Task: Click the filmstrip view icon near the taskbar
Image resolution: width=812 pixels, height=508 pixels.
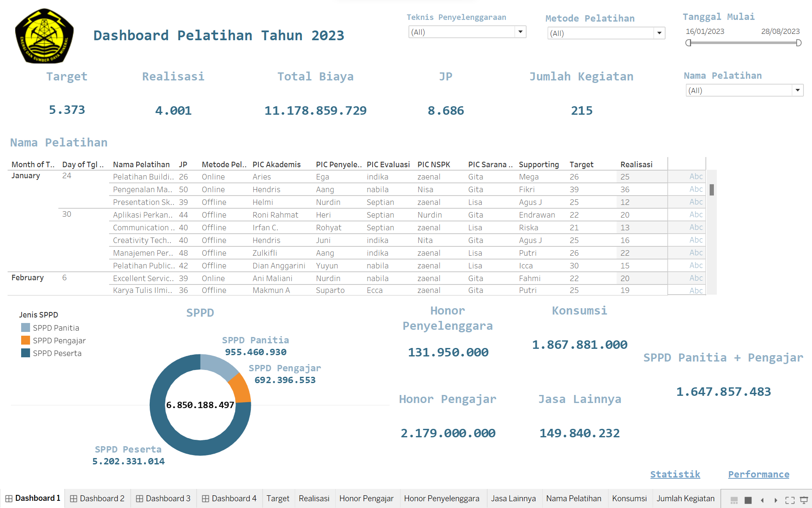Action: [x=734, y=501]
